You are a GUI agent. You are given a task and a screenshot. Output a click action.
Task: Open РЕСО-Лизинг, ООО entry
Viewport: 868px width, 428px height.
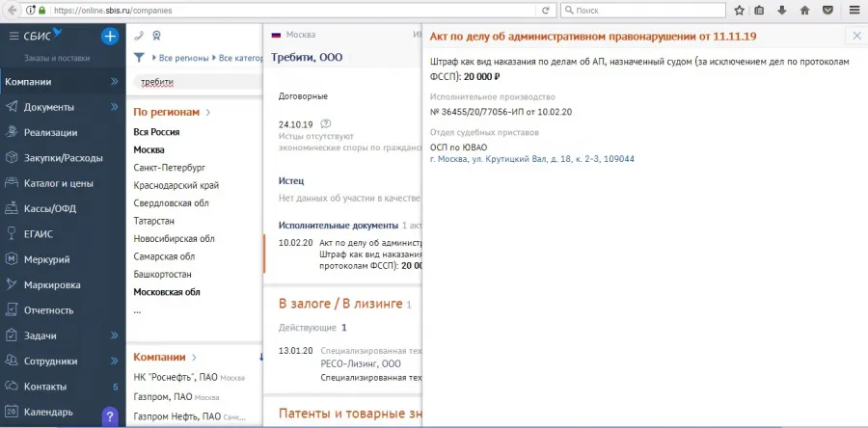[x=361, y=363]
